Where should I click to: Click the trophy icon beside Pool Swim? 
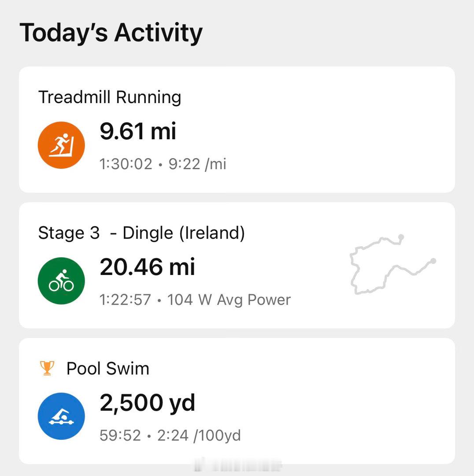pos(47,368)
